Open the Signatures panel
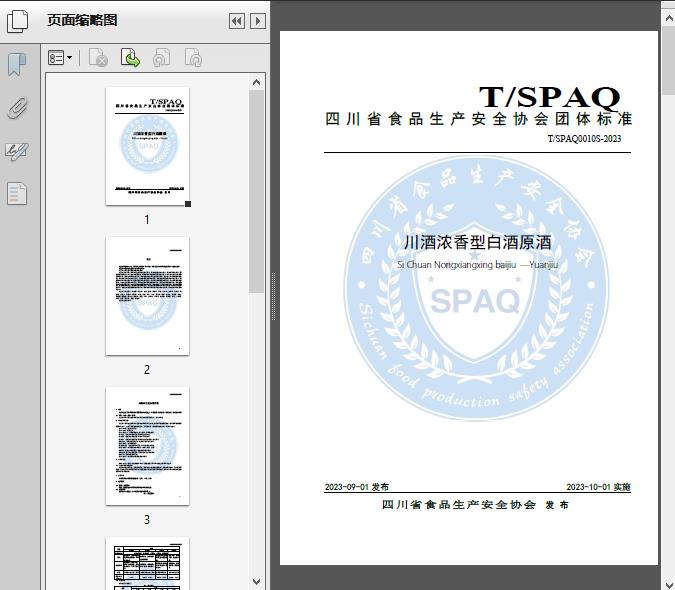The image size is (675, 590). pyautogui.click(x=17, y=151)
